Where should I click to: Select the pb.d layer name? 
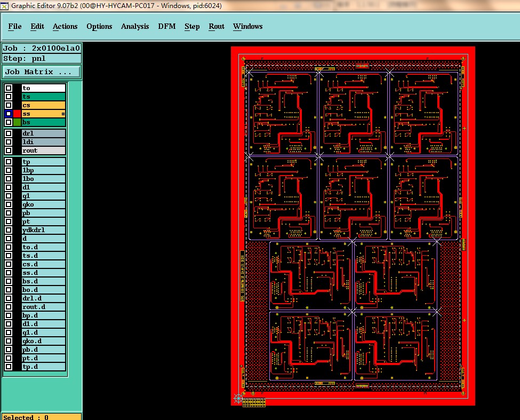coord(43,350)
